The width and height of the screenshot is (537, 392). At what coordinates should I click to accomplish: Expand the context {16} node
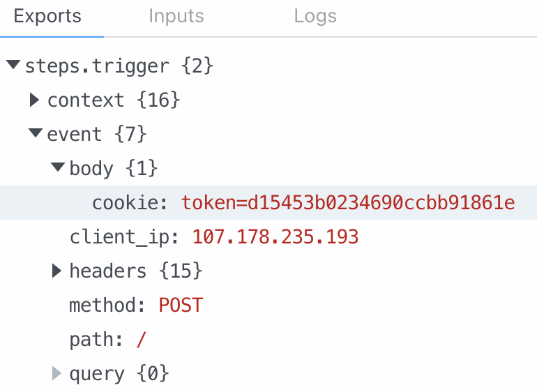[x=34, y=100]
